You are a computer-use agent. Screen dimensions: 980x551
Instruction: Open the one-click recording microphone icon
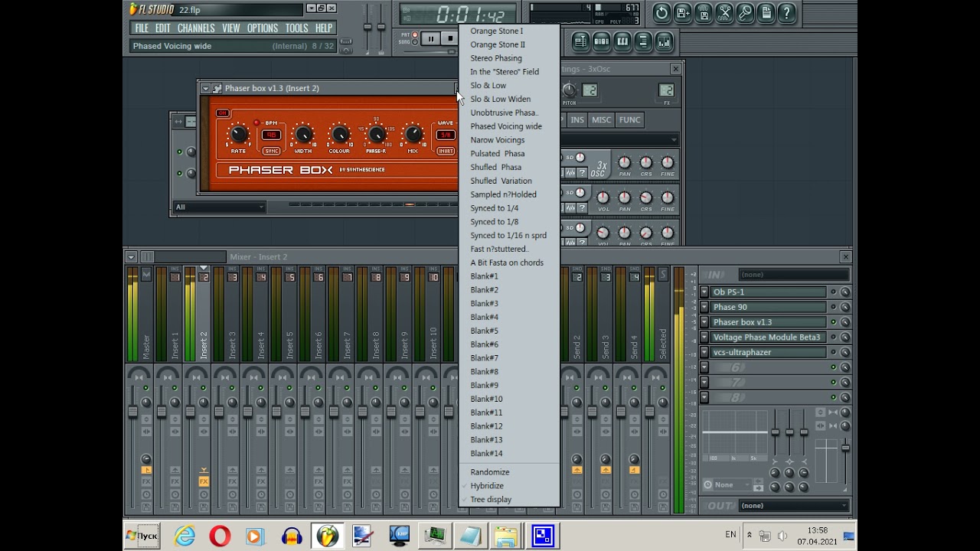tap(745, 12)
